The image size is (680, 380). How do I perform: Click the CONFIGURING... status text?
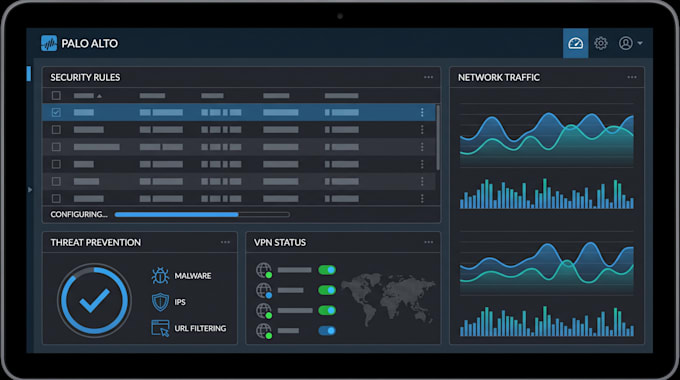(79, 214)
